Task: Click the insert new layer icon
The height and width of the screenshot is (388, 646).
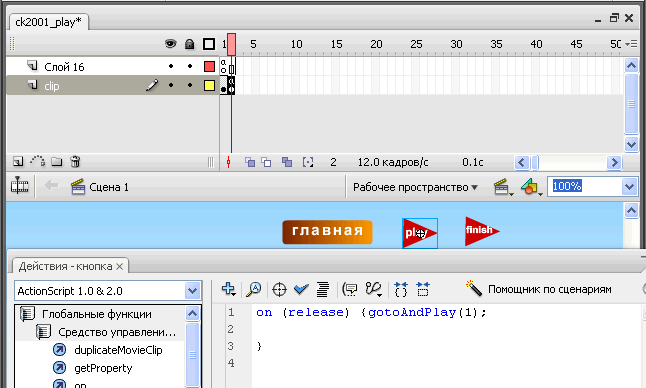Action: point(18,162)
